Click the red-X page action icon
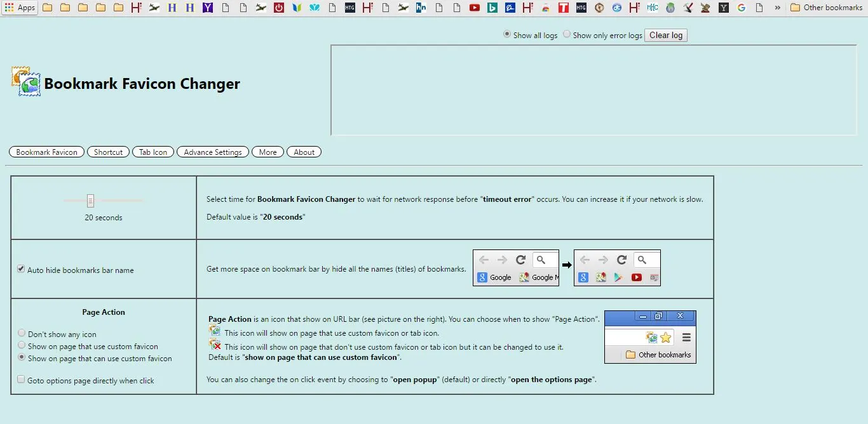Screen dimensions: 868x424 (215, 345)
